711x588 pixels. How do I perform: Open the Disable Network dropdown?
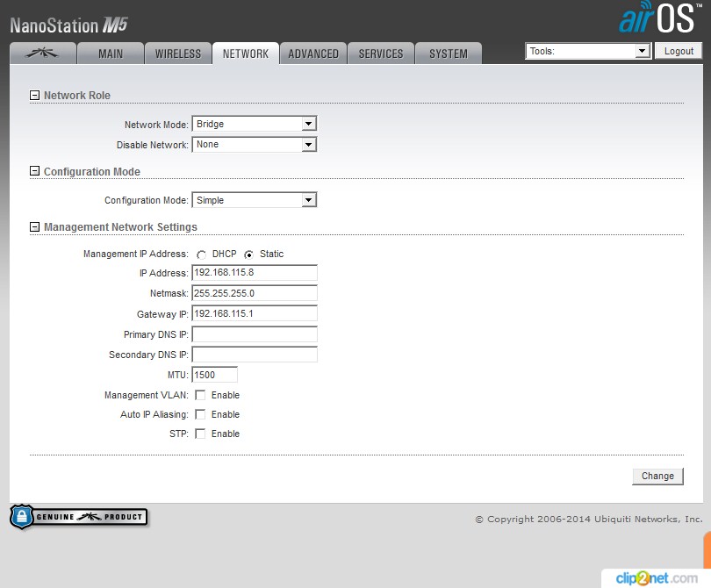[255, 145]
